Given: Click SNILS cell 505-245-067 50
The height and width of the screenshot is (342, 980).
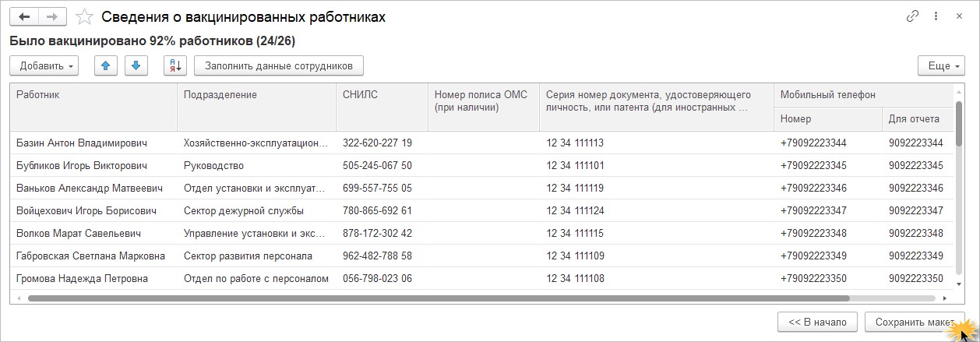Looking at the screenshot, I should (x=382, y=165).
